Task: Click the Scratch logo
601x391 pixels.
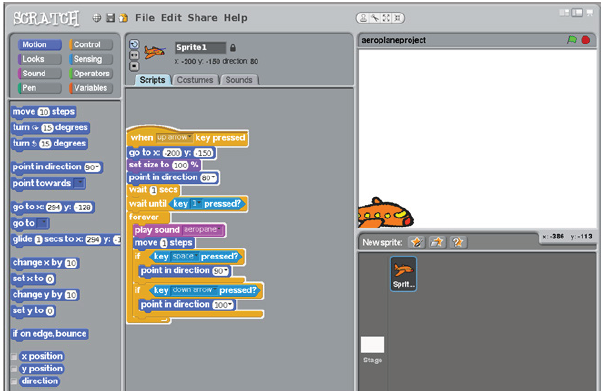Action: pos(46,18)
